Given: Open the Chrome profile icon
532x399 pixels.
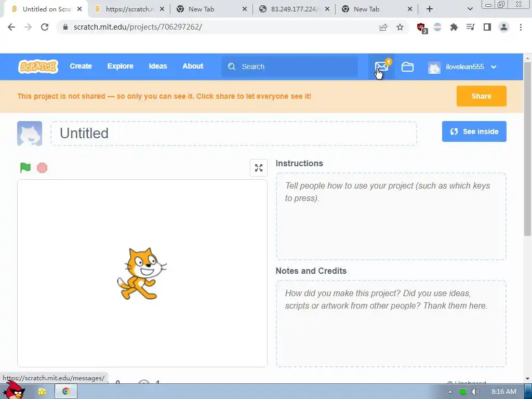Looking at the screenshot, I should [x=504, y=27].
